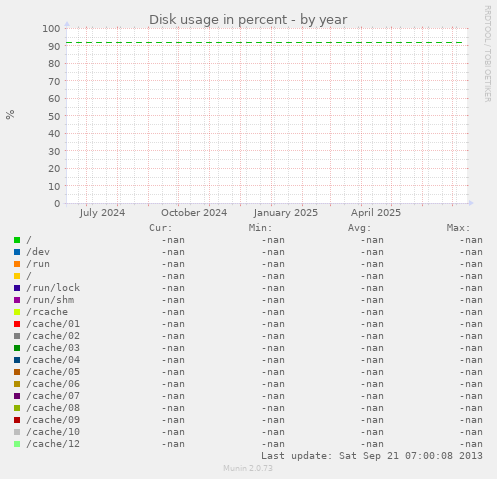The width and height of the screenshot is (497, 479).
Task: Click the dark green /cache/03 legend swatch
Action: [17, 348]
